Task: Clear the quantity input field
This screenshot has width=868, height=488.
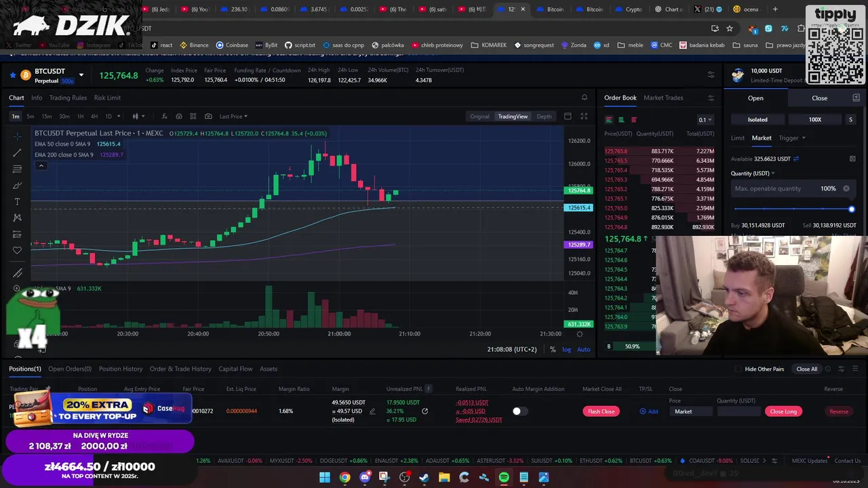Action: [x=846, y=188]
